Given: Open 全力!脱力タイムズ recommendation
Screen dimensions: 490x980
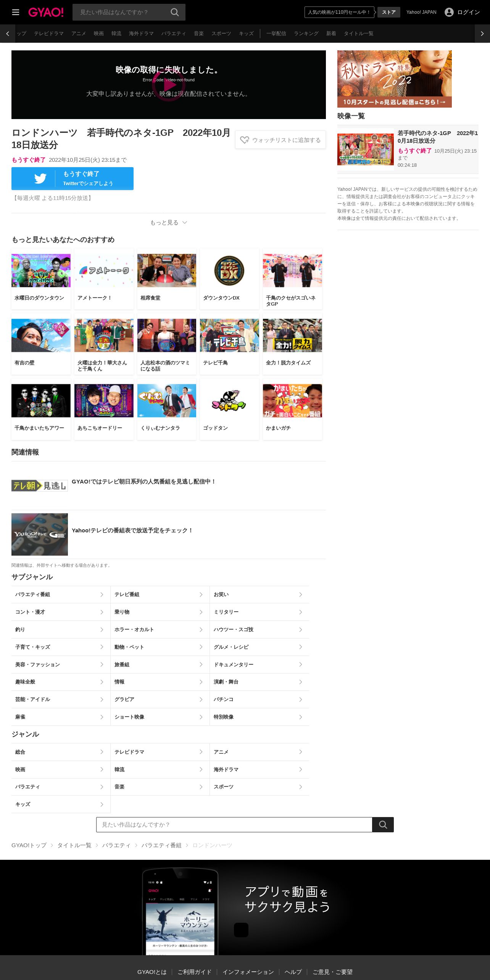Looking at the screenshot, I should point(292,344).
